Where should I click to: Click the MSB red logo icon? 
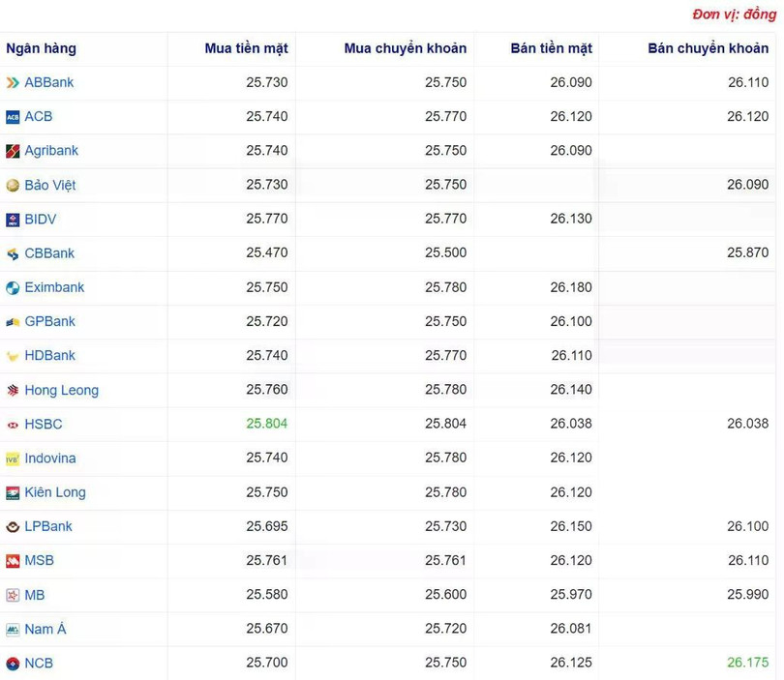click(x=13, y=561)
